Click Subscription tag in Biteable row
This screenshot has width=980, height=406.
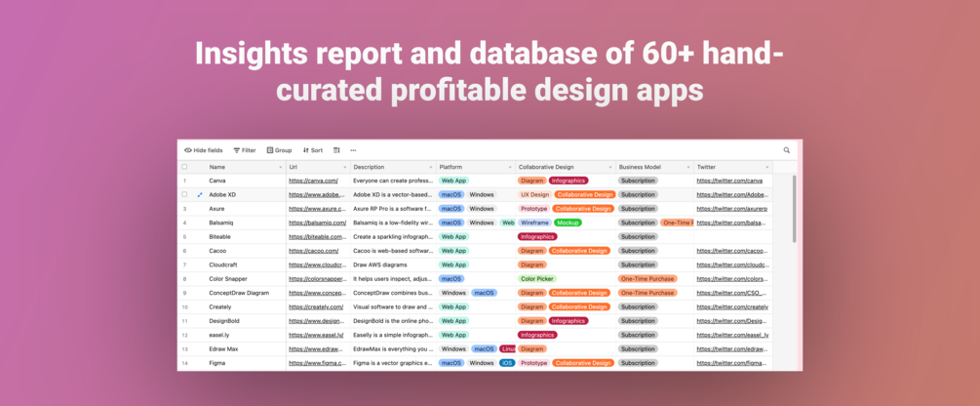pyautogui.click(x=638, y=237)
